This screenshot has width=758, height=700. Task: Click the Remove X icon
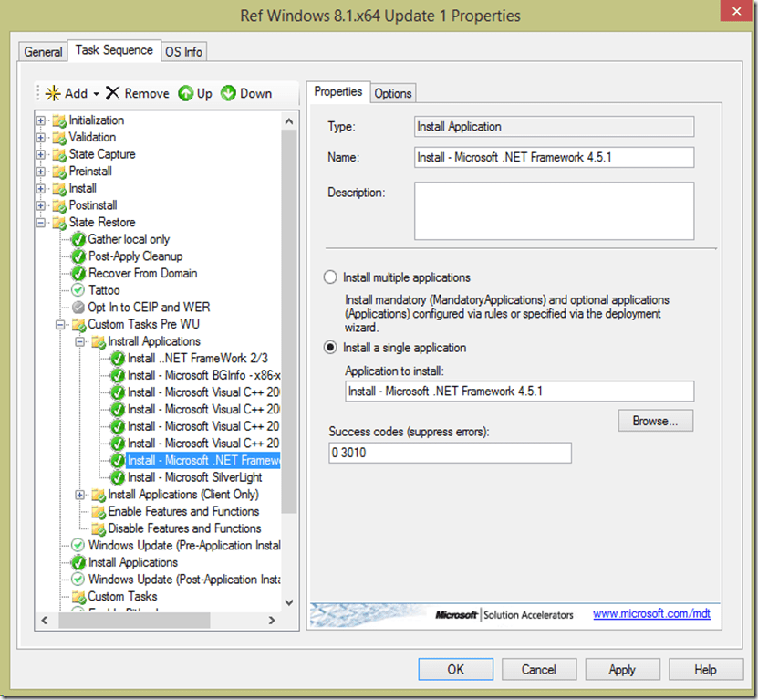(x=113, y=93)
